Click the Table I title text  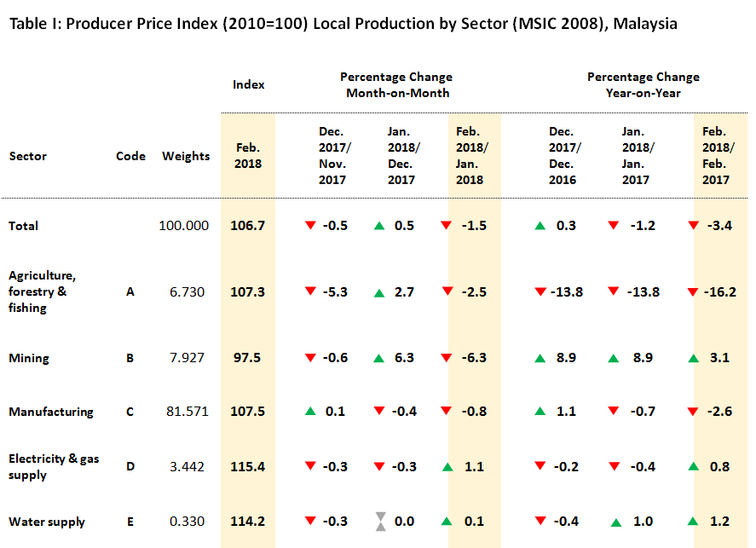[343, 24]
